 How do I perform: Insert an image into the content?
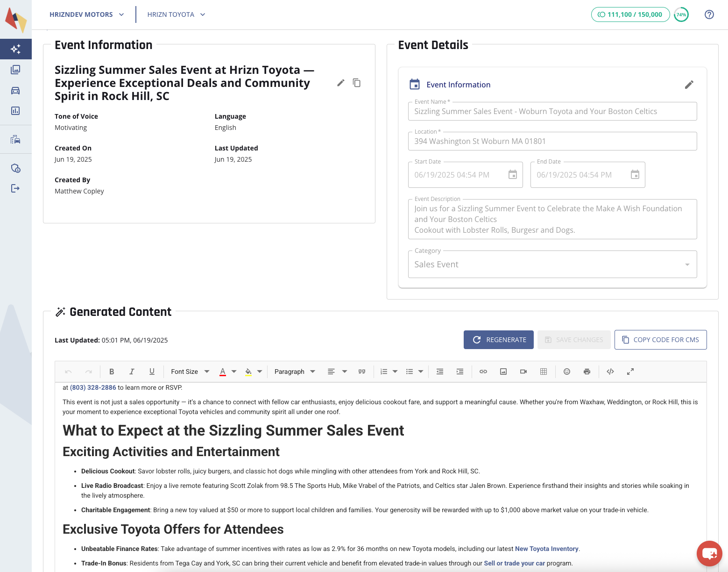point(503,372)
